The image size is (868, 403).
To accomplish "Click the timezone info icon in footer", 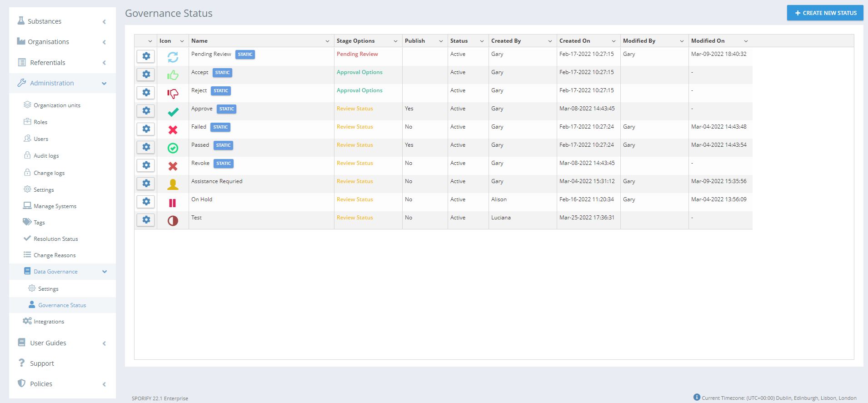I will (x=697, y=397).
